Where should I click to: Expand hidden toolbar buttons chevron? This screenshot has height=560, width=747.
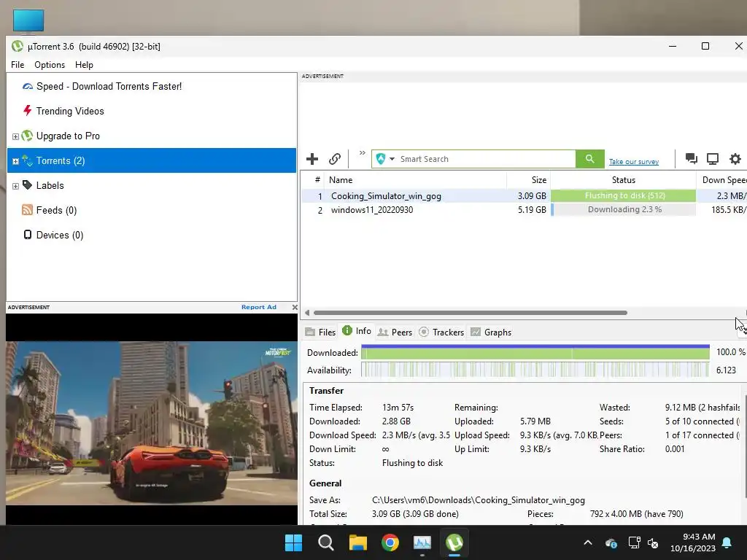click(x=362, y=153)
